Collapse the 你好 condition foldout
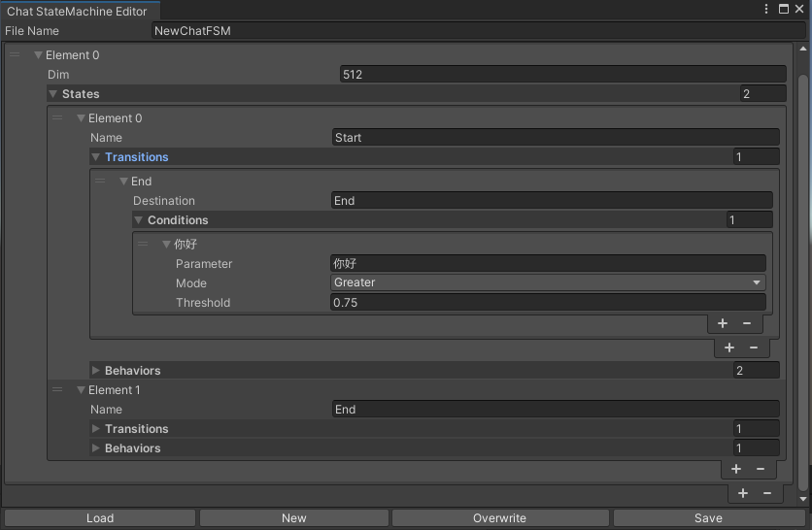Screen dimensions: 812x530 click(166, 245)
